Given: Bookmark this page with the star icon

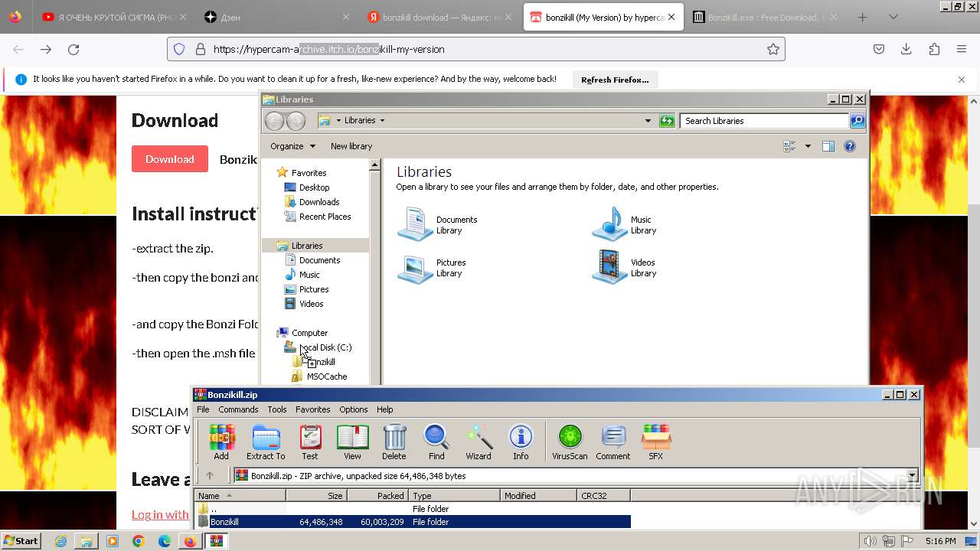Looking at the screenshot, I should click(x=773, y=49).
